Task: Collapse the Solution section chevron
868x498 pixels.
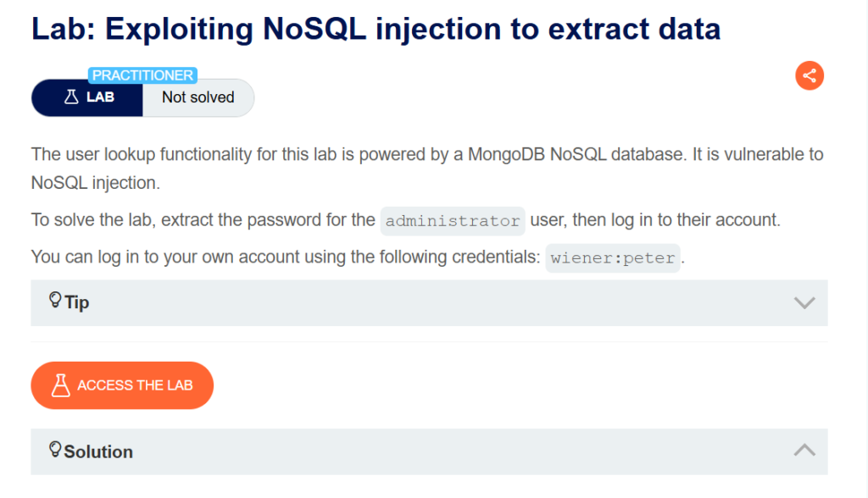Action: [x=804, y=451]
